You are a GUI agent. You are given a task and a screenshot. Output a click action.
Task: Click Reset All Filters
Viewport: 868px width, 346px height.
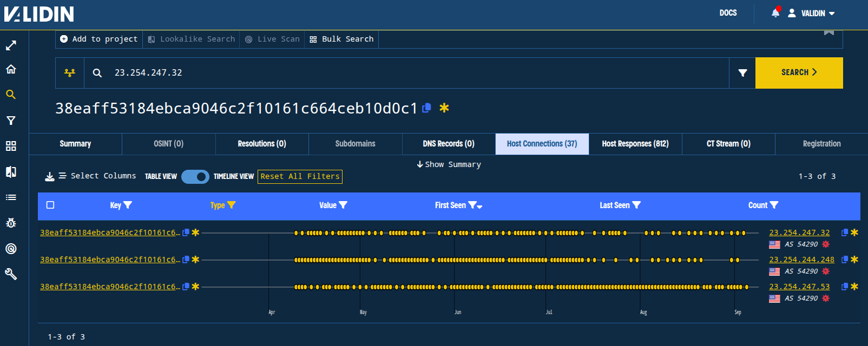(x=300, y=176)
